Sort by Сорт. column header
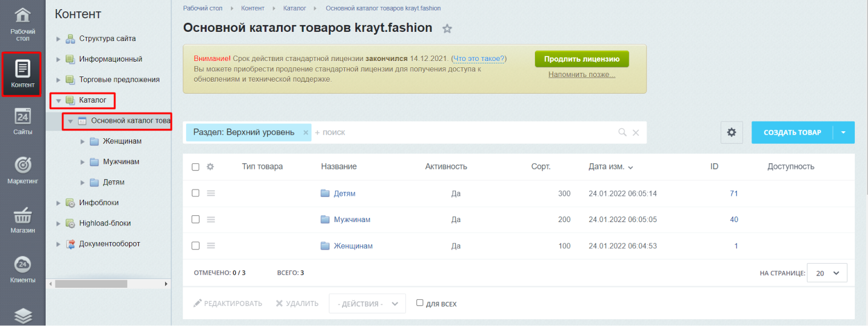 click(540, 167)
